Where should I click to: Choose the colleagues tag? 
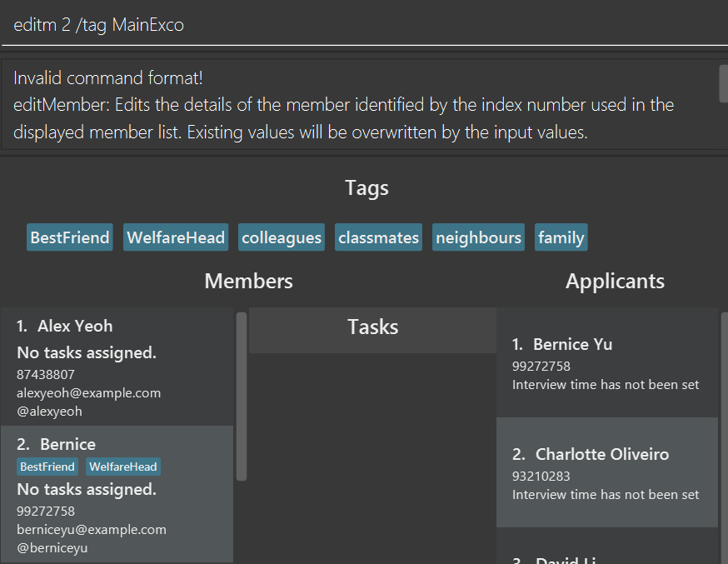282,237
